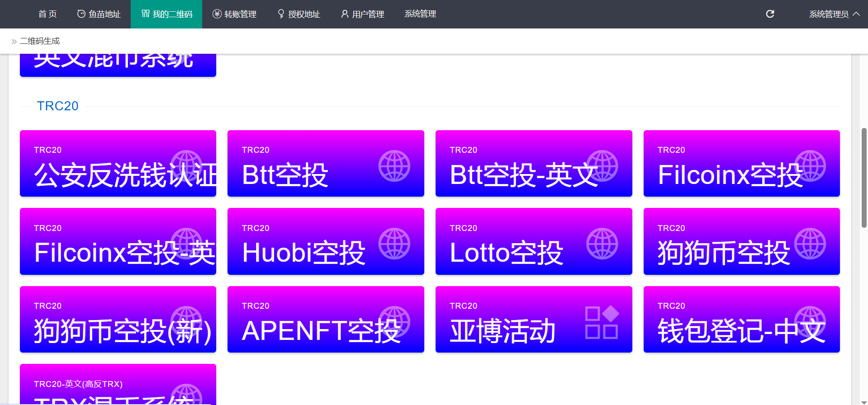868x405 pixels.
Task: Open the Huobi空投 card title
Action: (304, 253)
